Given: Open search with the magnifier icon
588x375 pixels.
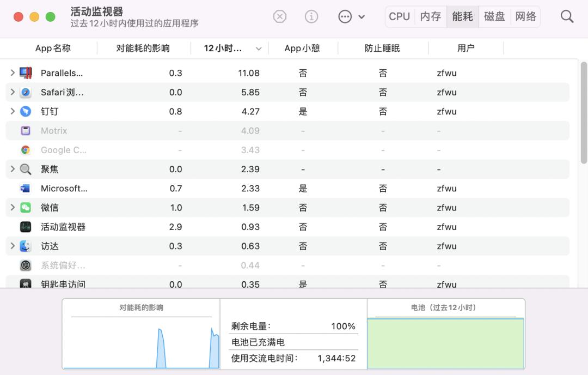Looking at the screenshot, I should click(x=567, y=16).
